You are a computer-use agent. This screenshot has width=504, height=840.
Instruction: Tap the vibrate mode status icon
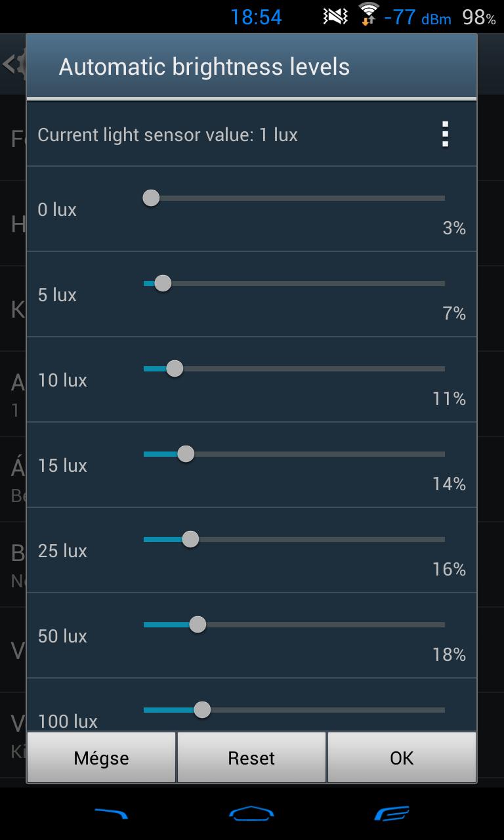coord(335,16)
